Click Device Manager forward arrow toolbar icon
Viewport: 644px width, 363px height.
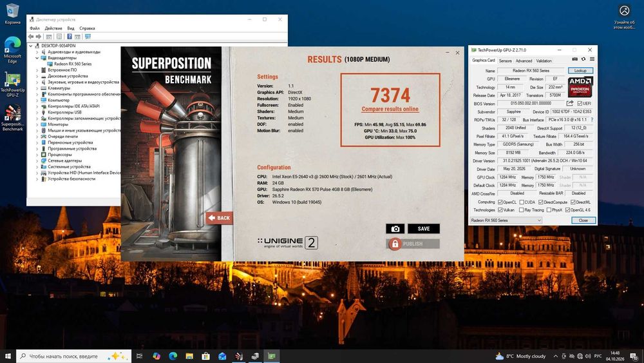pos(39,37)
